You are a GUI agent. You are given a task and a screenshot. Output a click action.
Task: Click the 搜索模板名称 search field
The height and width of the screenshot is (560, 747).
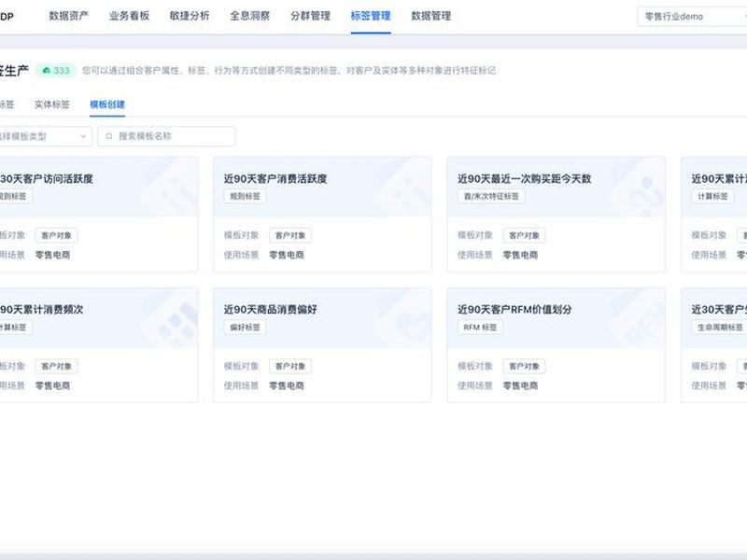166,136
